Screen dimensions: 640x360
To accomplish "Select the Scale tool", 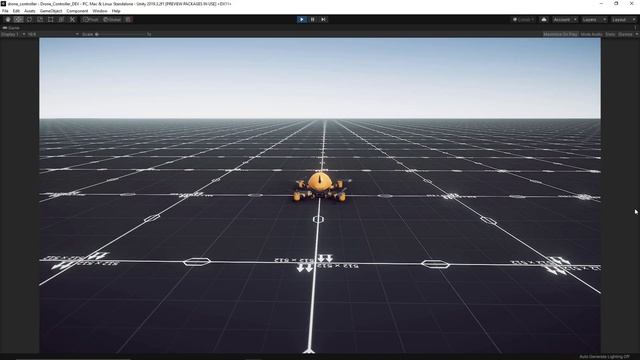I will pyautogui.click(x=40, y=20).
